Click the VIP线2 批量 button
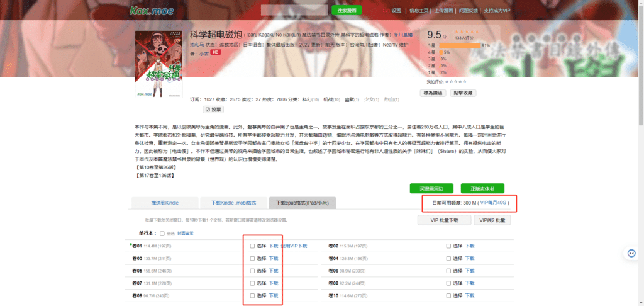The width and height of the screenshot is (644, 306). point(492,220)
